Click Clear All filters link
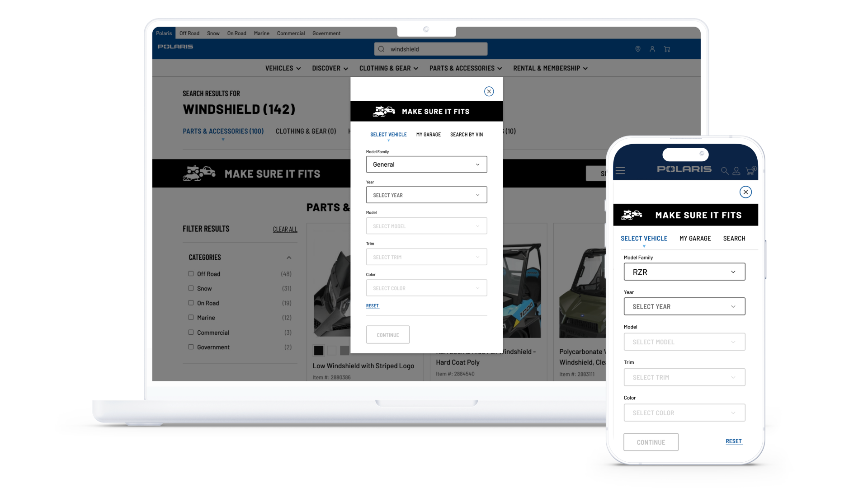Viewport: 868px width, 488px height. click(x=285, y=230)
